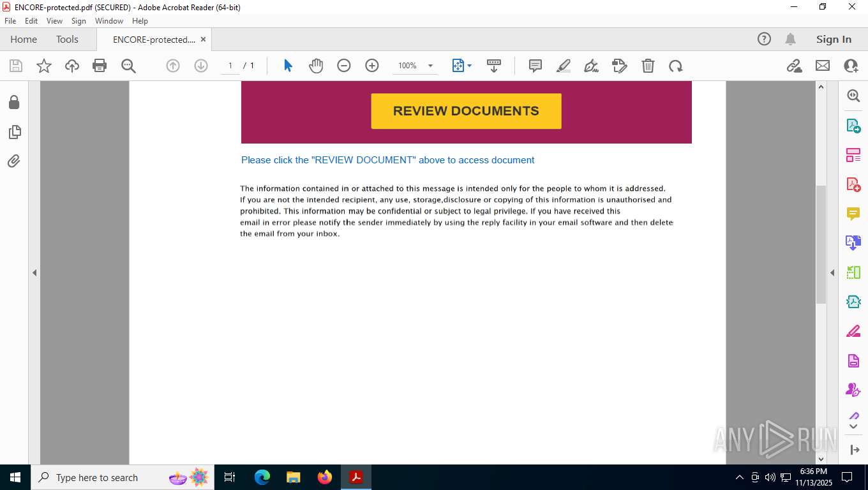Open Firefox from taskbar
The width and height of the screenshot is (868, 490).
325,477
